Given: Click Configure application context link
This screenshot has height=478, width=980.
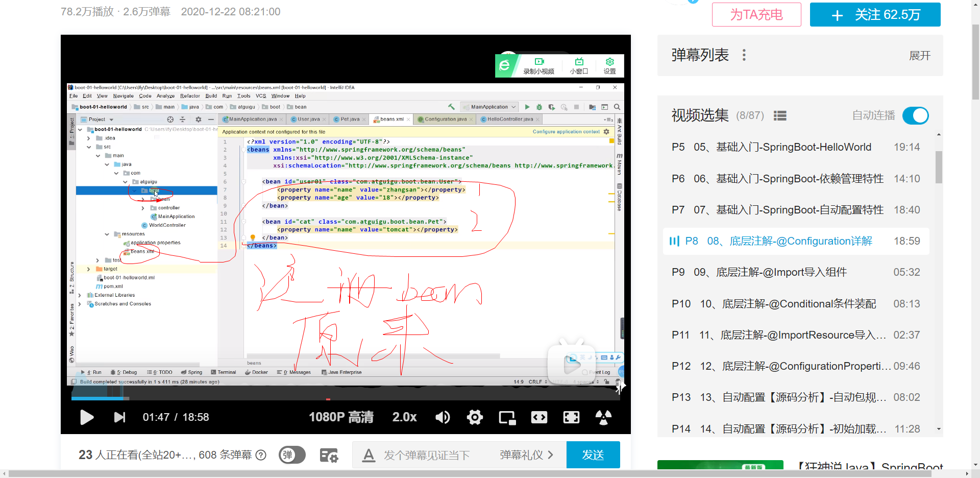Looking at the screenshot, I should tap(566, 132).
